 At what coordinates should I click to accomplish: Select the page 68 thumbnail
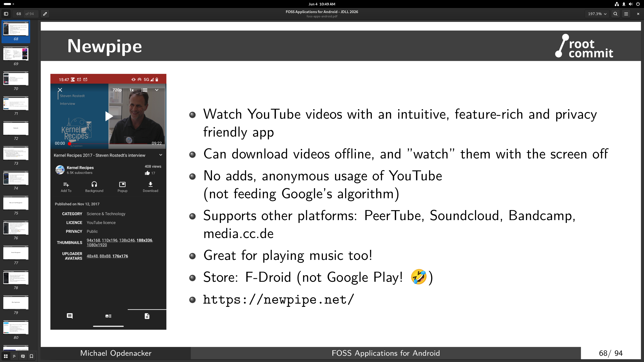(x=16, y=29)
